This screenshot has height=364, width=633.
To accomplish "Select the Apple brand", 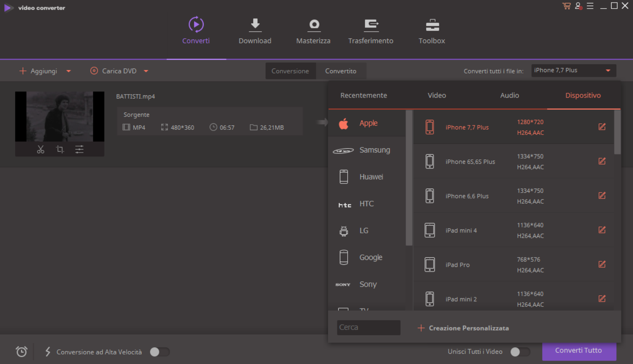I will coord(367,123).
